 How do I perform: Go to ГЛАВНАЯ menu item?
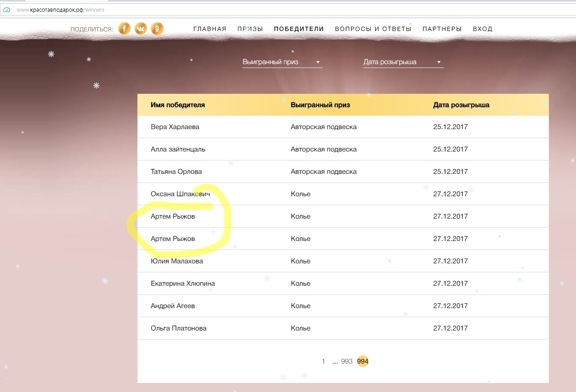(210, 29)
